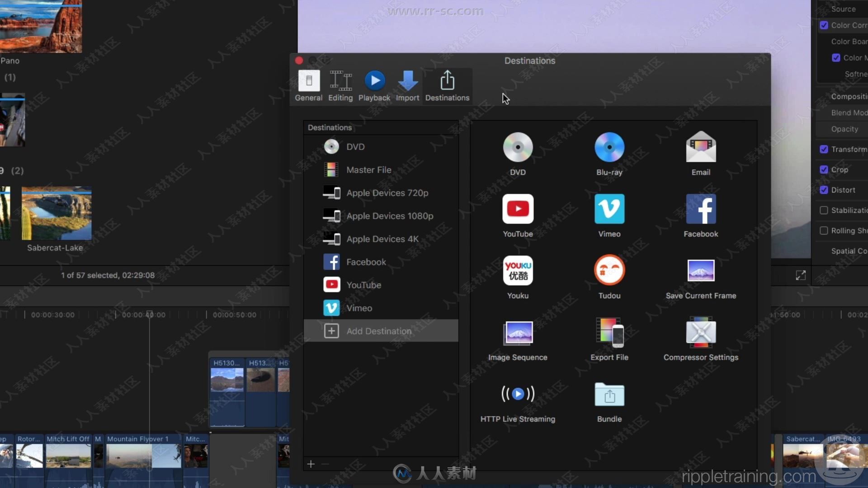Click the plus button below destinations list
This screenshot has height=488, width=868.
(x=311, y=464)
